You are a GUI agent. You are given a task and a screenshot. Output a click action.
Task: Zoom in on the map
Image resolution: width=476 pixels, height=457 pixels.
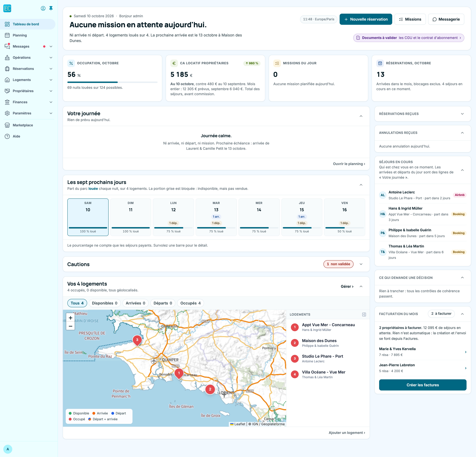click(x=70, y=318)
